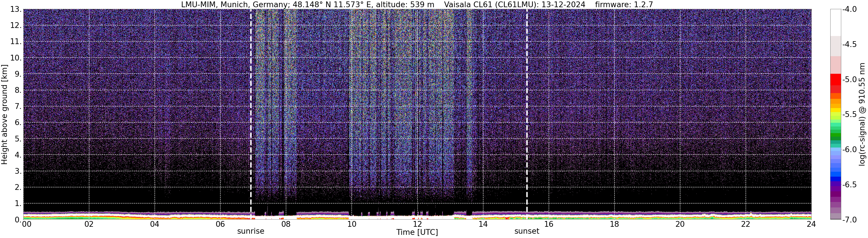Click the '24' time tick label
The width and height of the screenshot is (868, 238).
811,224
